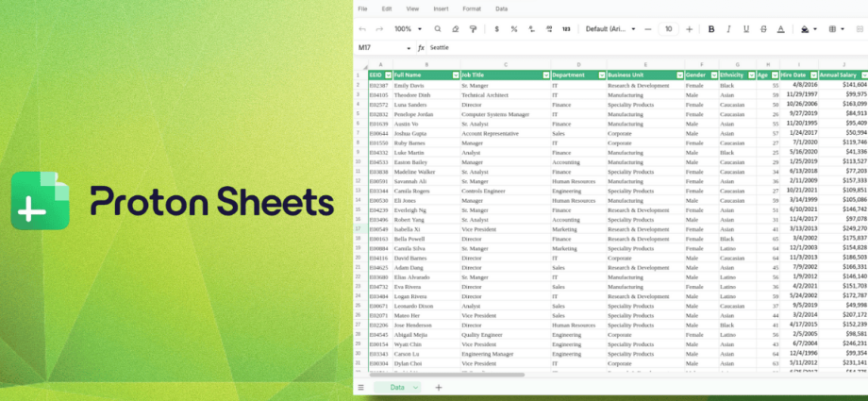Image resolution: width=868 pixels, height=401 pixels.
Task: Expand the fill color dropdown arrow
Action: (815, 29)
